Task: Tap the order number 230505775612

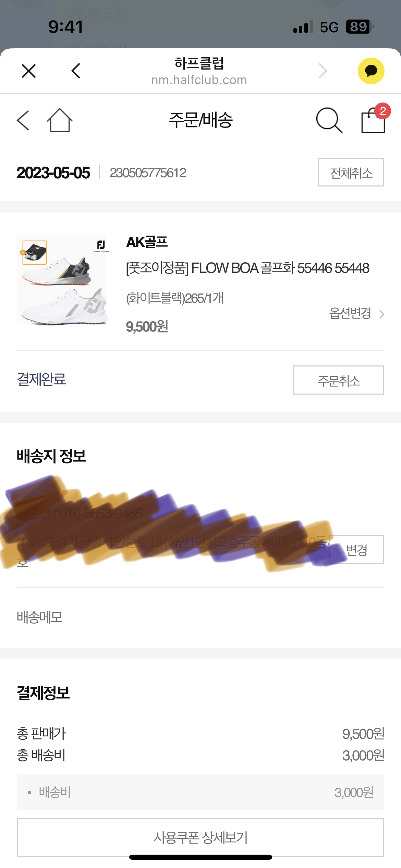Action: (148, 173)
